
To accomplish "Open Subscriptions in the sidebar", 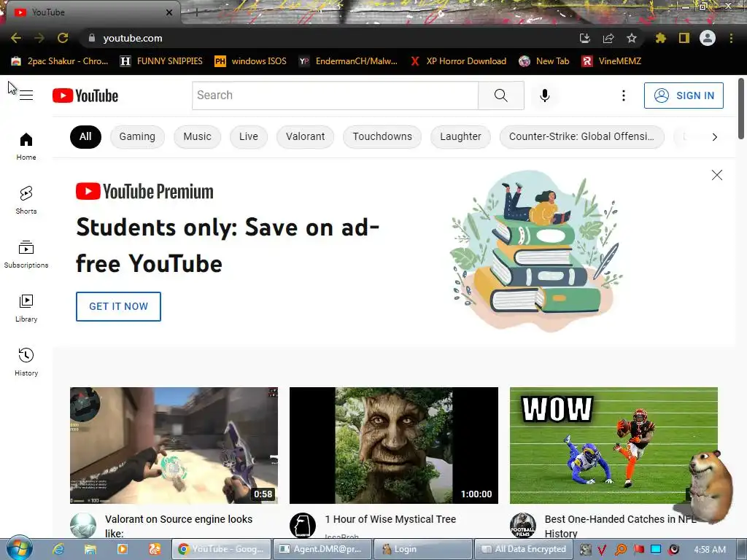I will pyautogui.click(x=26, y=254).
